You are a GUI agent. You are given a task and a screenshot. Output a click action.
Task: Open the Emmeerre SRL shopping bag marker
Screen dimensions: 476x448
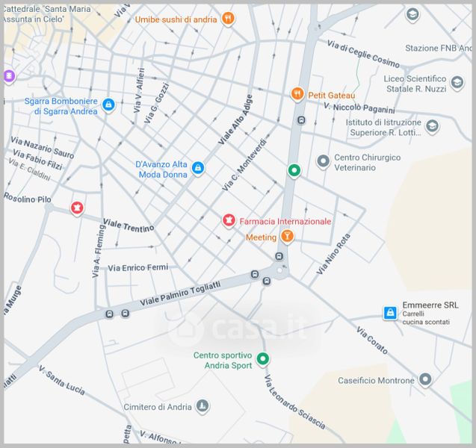tap(389, 312)
